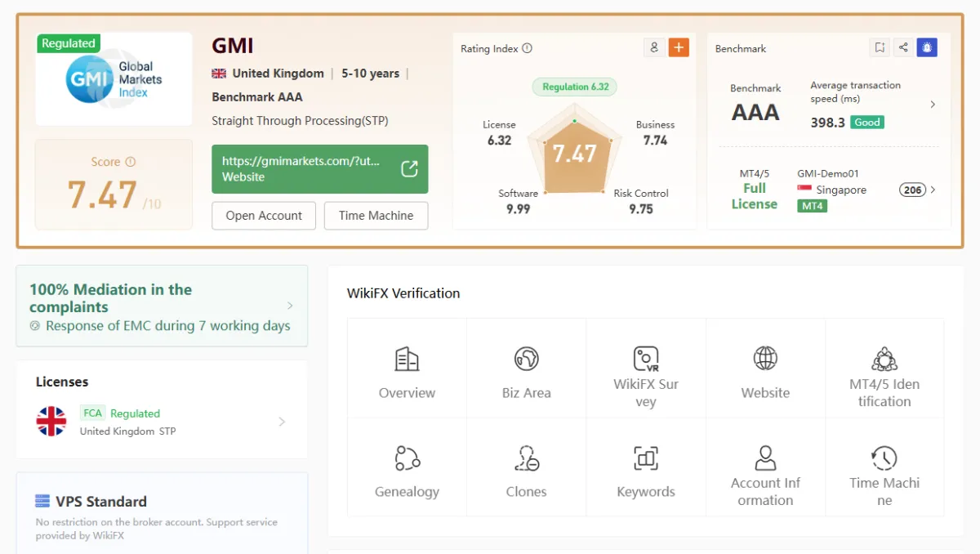Click the Software 9.99 rating
Viewport: 980px width, 554px height.
[x=518, y=202]
